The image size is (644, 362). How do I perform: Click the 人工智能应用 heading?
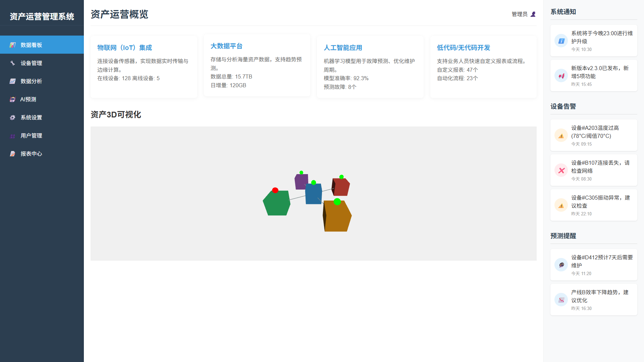tap(343, 48)
